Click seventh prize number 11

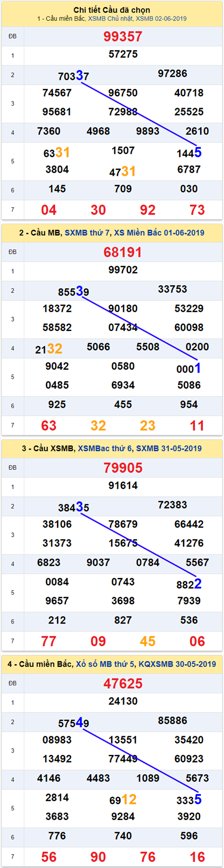(x=197, y=426)
